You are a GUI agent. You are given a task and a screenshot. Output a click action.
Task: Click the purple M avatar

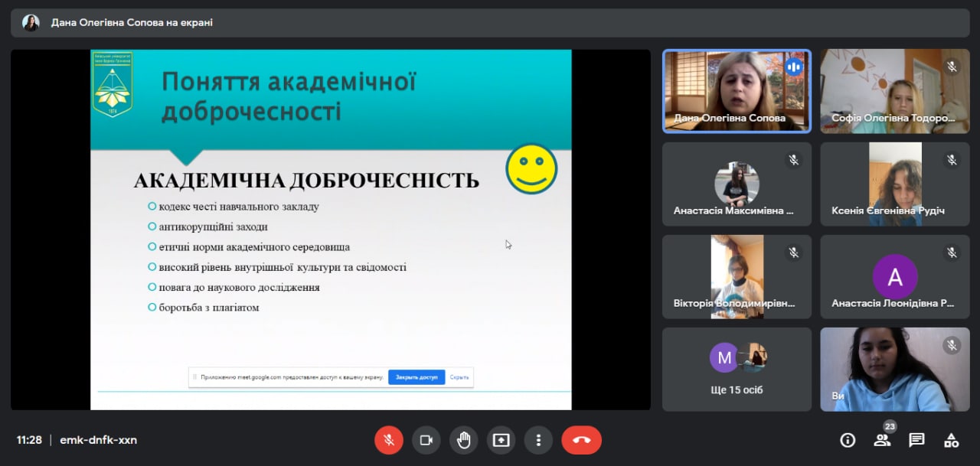click(x=724, y=357)
